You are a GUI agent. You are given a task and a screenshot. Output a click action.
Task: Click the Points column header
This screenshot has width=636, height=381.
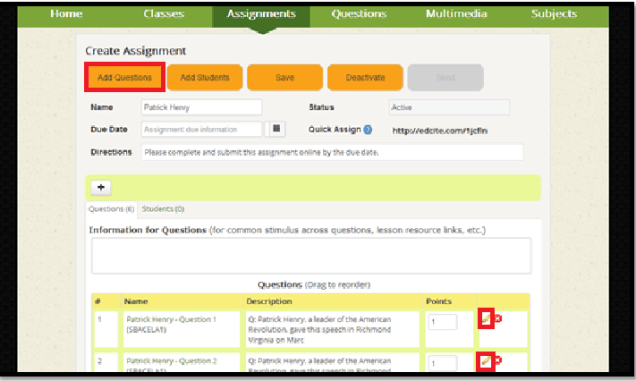[439, 301]
